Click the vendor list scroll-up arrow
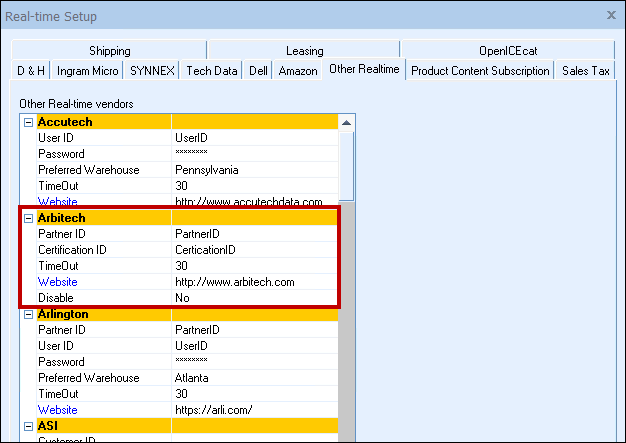This screenshot has height=443, width=626. click(x=347, y=123)
